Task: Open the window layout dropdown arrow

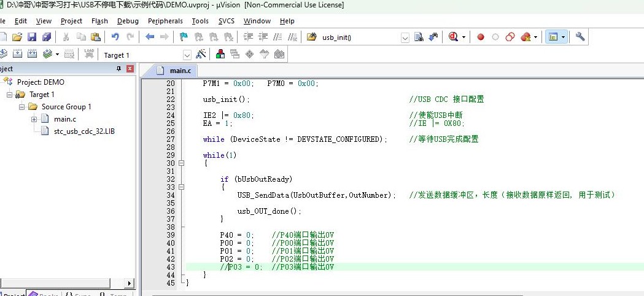Action: click(x=563, y=37)
